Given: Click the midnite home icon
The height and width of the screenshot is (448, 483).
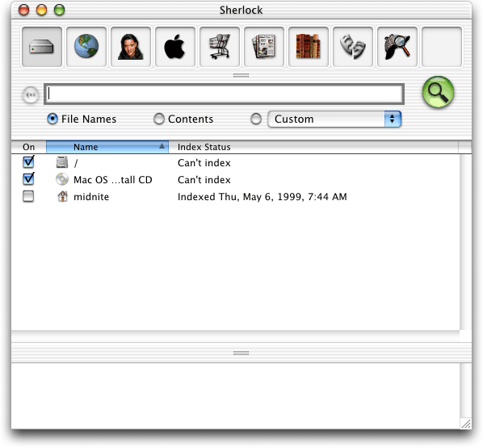Looking at the screenshot, I should tap(62, 196).
